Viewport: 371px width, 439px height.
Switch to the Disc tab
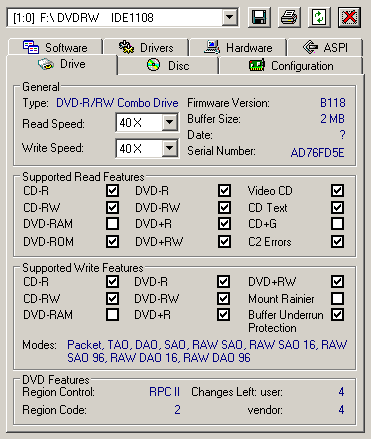click(x=168, y=65)
